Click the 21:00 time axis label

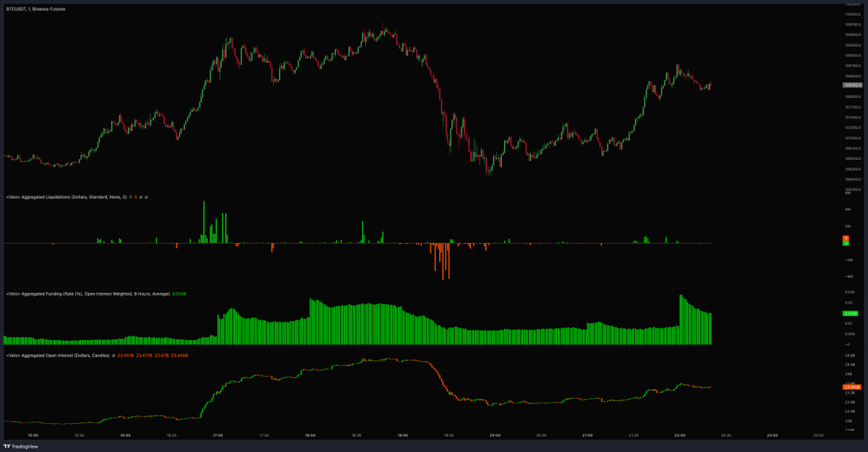(587, 435)
